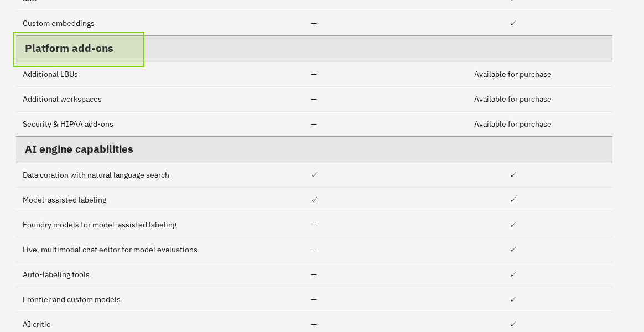644x332 pixels.
Task: Click the Custom embeddings feature label
Action: [59, 23]
